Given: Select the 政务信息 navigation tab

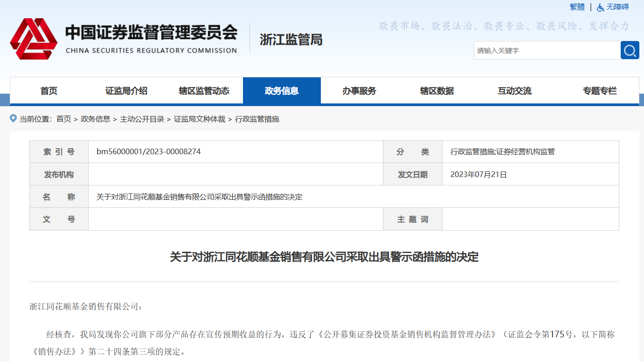Looking at the screenshot, I should pos(282,91).
